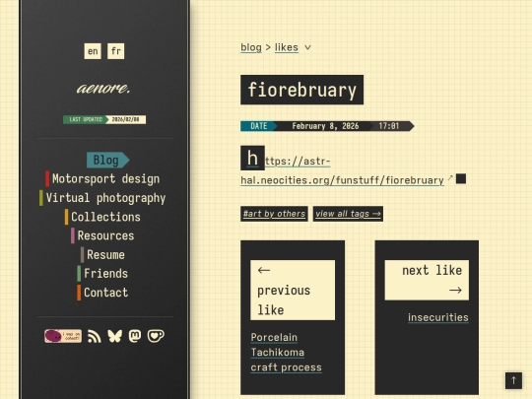Viewport: 532px width, 399px height.
Task: Click the external link arrow after URL
Action: coord(450,177)
